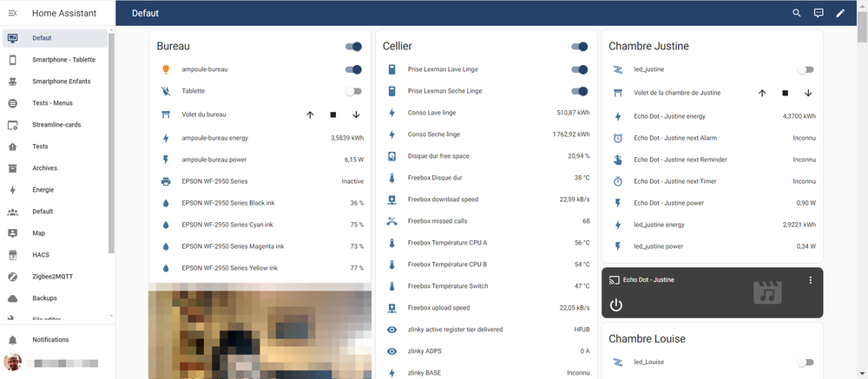Click the zlinky ADPS eye icon
The width and height of the screenshot is (868, 379).
pos(391,351)
